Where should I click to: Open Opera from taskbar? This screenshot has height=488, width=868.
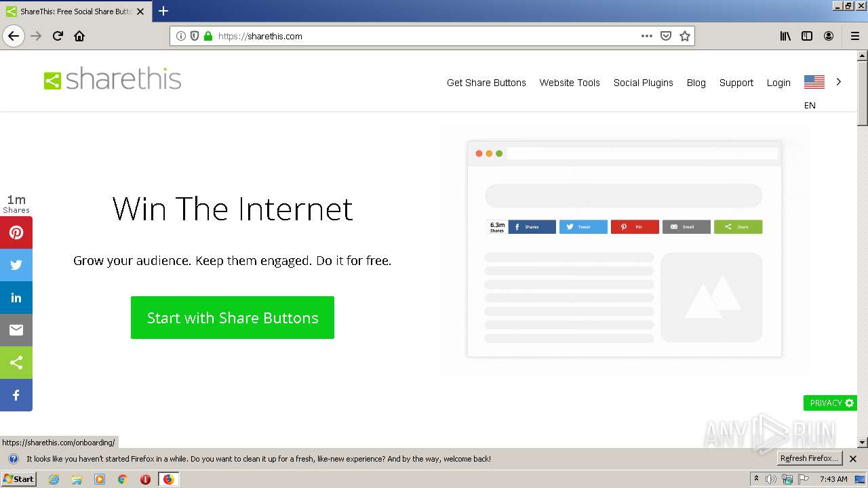[x=145, y=479]
